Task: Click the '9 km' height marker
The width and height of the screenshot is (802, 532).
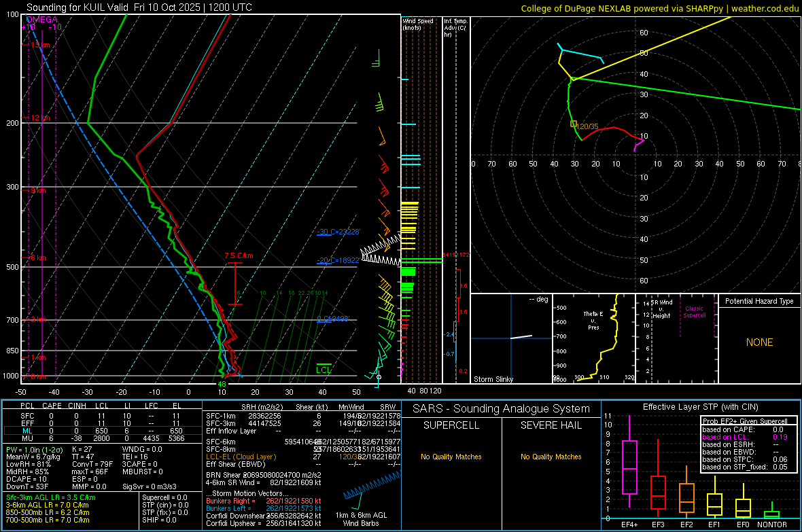Action: [37, 190]
